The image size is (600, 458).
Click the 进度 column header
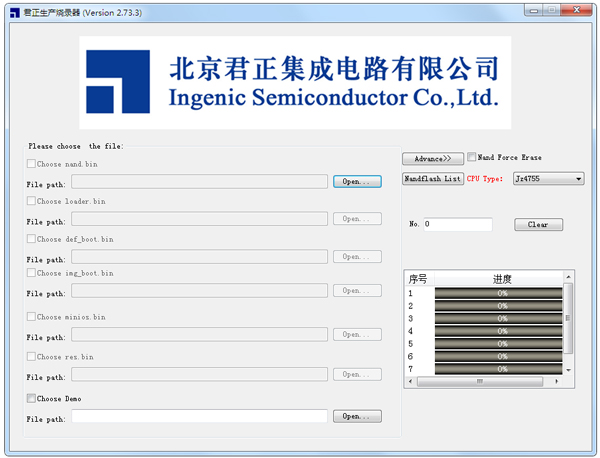click(x=499, y=279)
